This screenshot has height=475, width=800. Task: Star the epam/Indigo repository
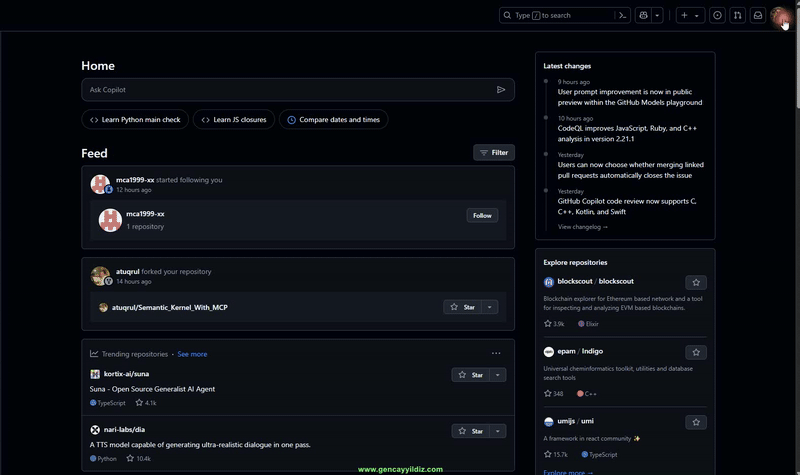[696, 352]
